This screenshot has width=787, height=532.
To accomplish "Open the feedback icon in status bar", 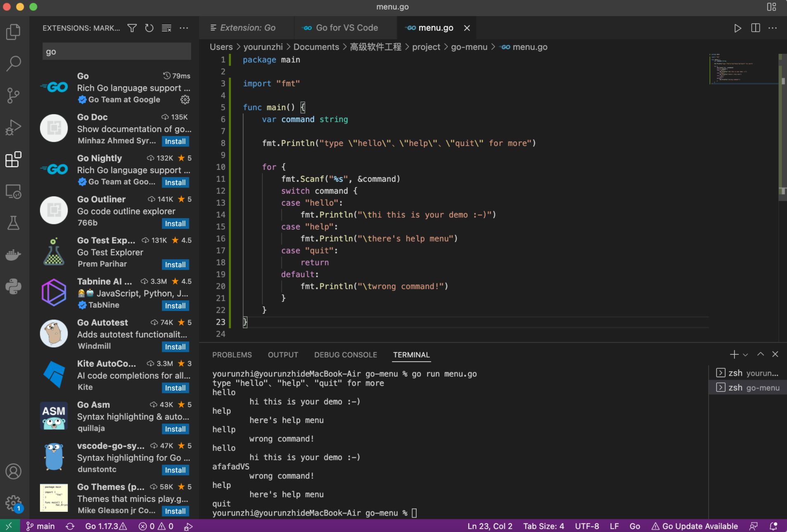I will 754,526.
